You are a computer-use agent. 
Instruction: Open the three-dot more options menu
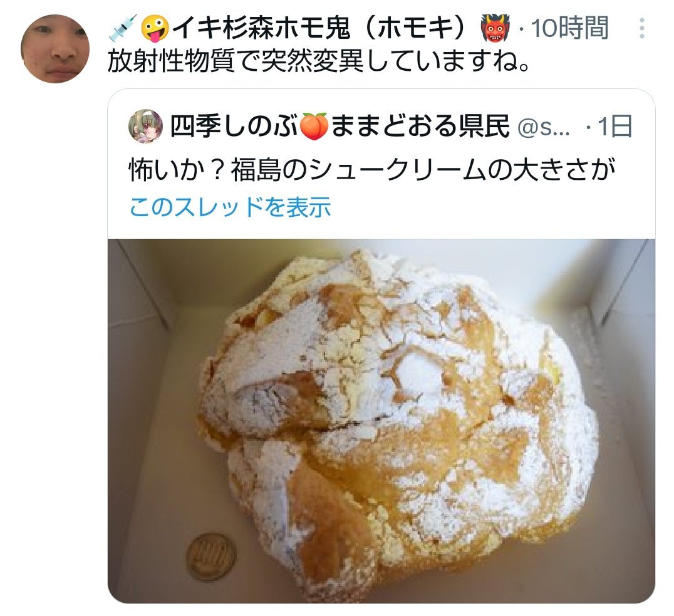click(x=642, y=28)
